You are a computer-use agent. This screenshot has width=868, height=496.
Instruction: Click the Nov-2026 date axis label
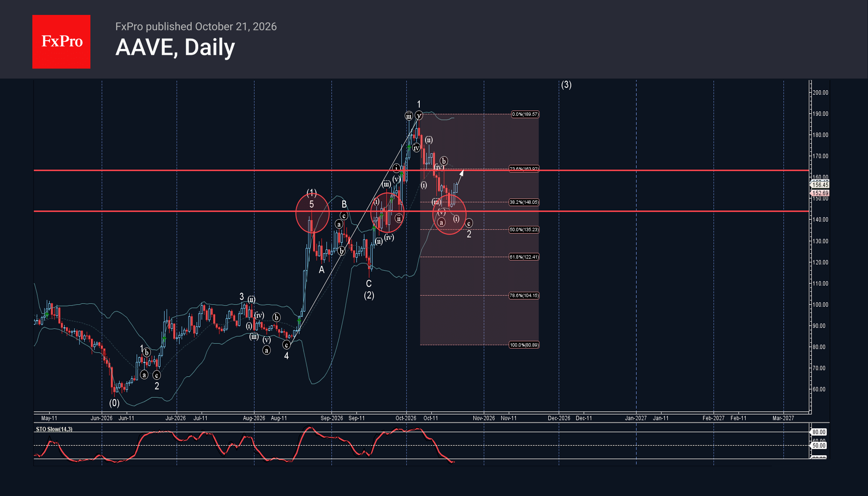(x=484, y=418)
